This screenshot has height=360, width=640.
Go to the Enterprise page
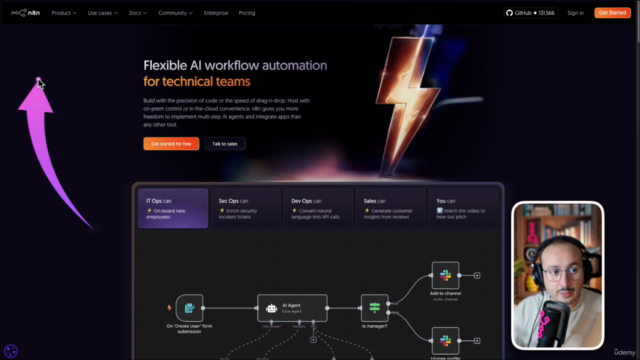coord(216,13)
